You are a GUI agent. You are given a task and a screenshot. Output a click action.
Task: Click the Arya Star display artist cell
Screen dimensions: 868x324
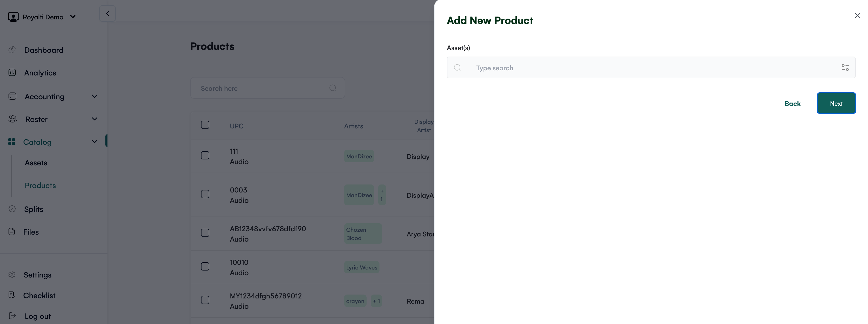pos(420,234)
